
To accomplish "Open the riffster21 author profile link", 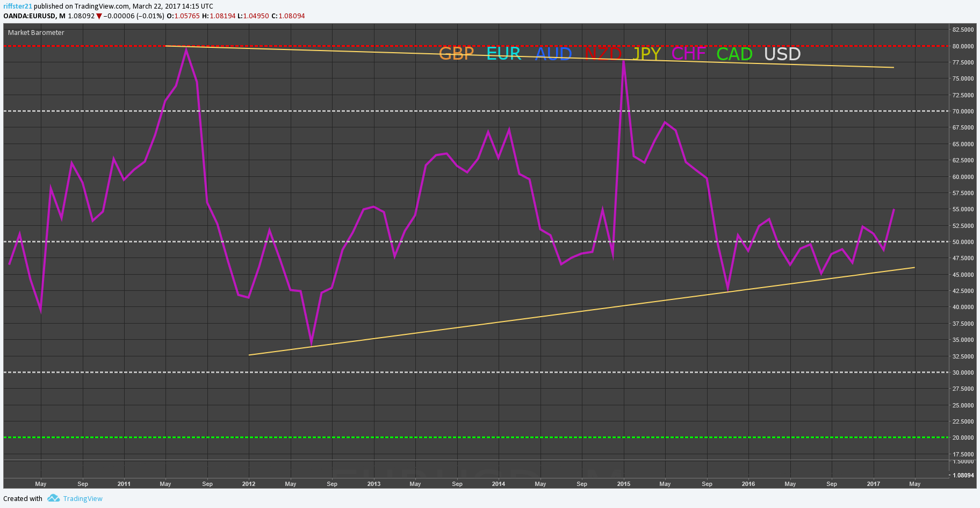I will tap(18, 6).
